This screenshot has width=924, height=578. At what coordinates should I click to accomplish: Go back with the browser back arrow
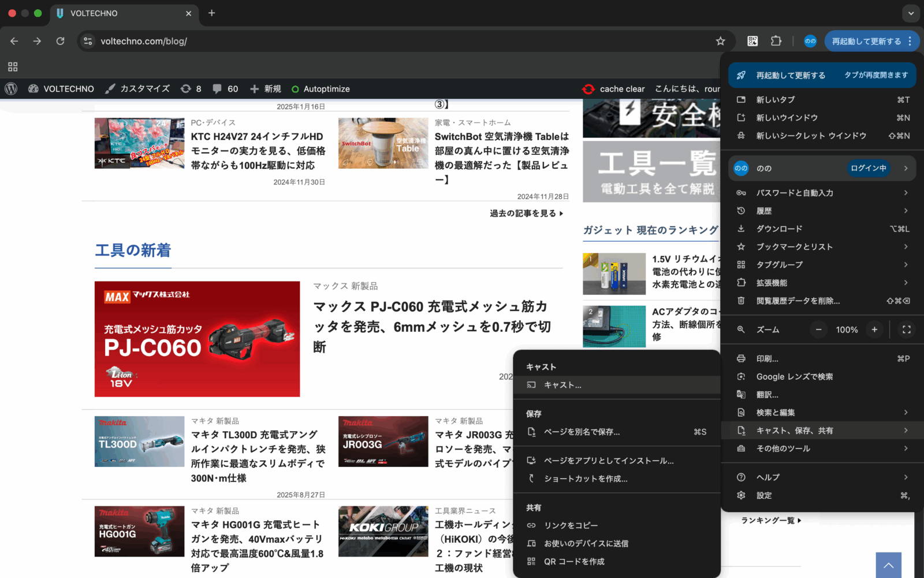(14, 41)
